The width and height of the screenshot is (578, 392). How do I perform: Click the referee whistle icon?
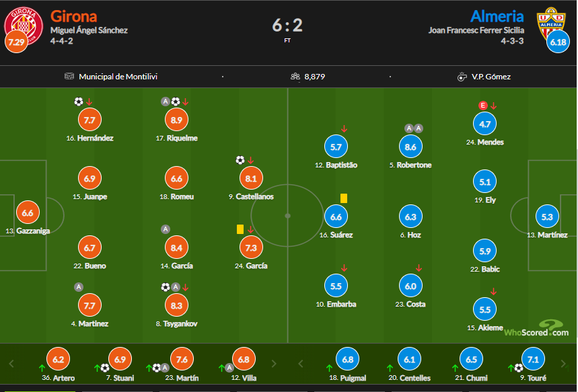click(462, 77)
